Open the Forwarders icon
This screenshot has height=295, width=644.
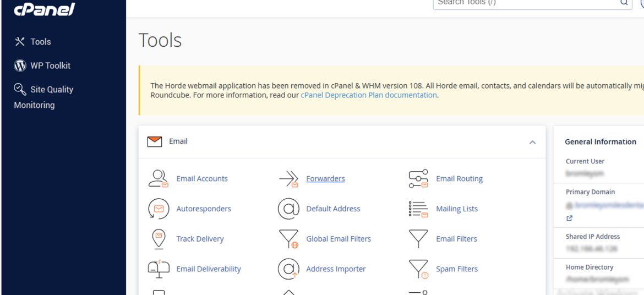(288, 179)
